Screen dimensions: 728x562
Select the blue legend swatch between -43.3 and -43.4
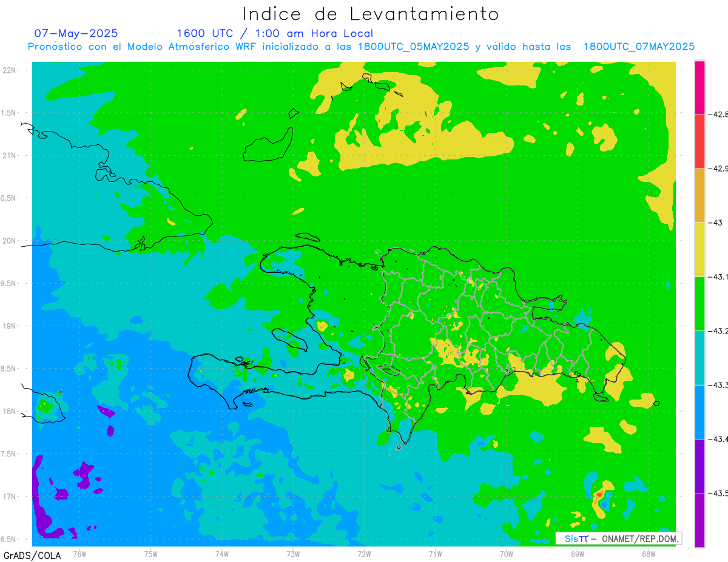pos(699,412)
